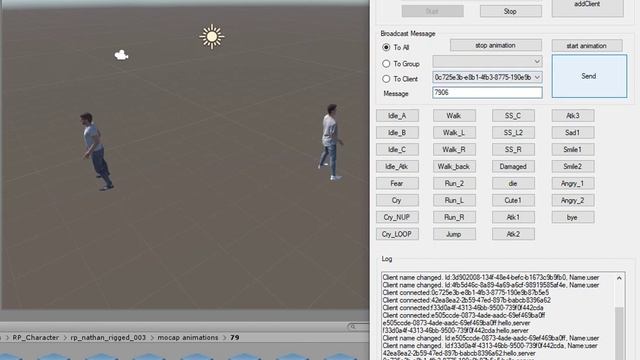Viewport: 640px width, 360px height.
Task: Click the Walk_L button
Action: click(454, 133)
